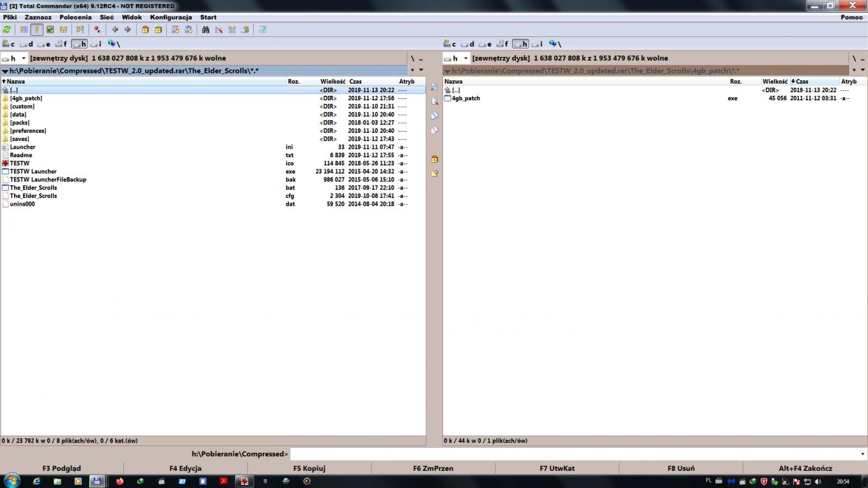Click the go forward arrow icon
The height and width of the screenshot is (488, 868).
(127, 29)
